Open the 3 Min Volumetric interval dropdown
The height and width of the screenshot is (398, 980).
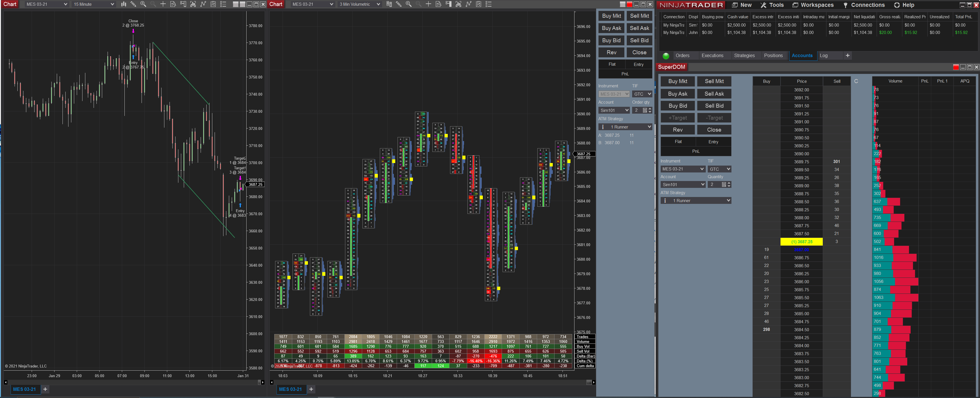click(360, 4)
